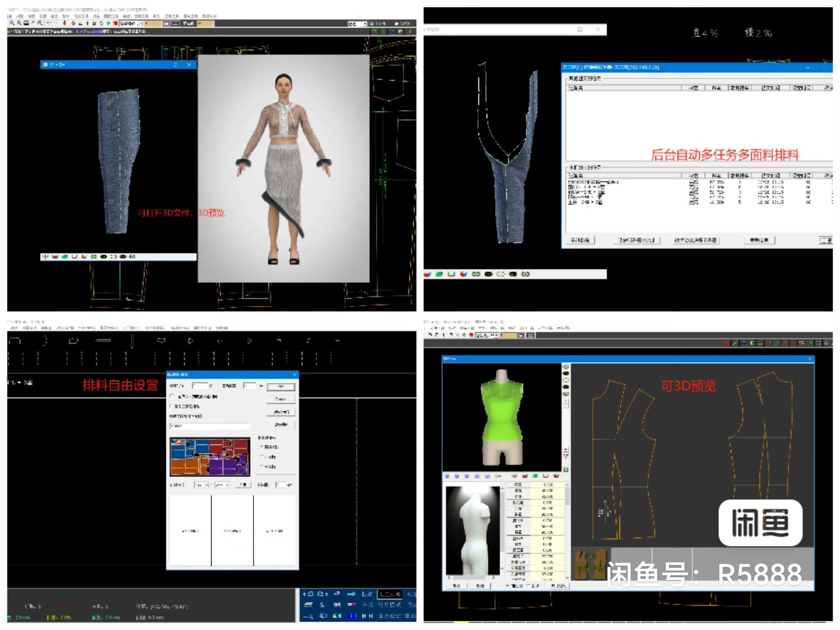Toggle the second option checkbox in the marker dialog
The image size is (840, 630).
tap(171, 406)
